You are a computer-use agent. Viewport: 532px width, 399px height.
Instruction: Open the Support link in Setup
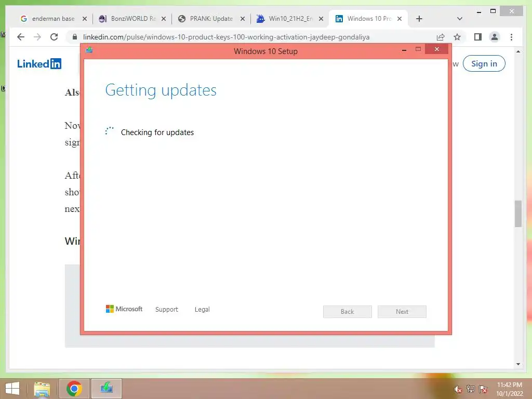pyautogui.click(x=167, y=310)
